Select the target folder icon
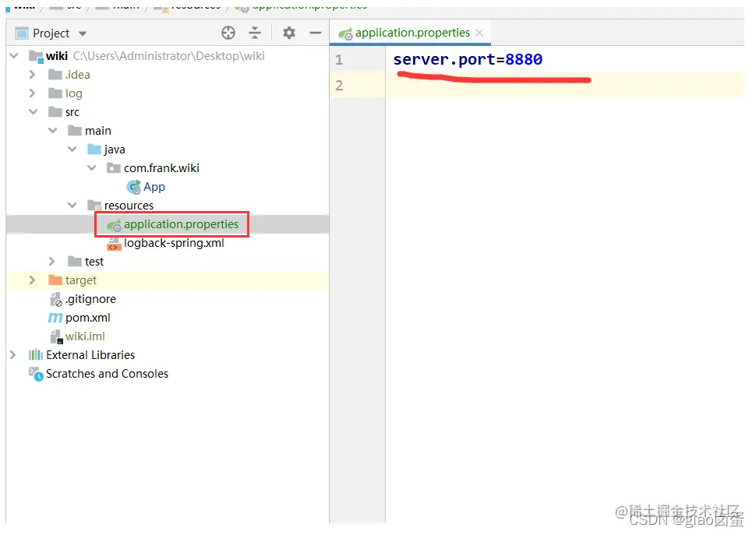 [x=55, y=280]
